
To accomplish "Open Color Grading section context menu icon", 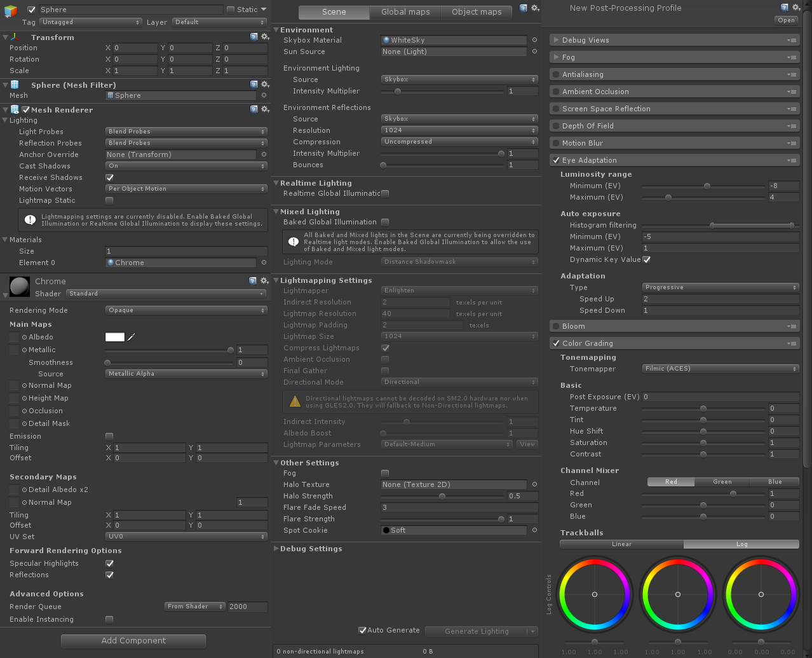I will (792, 343).
